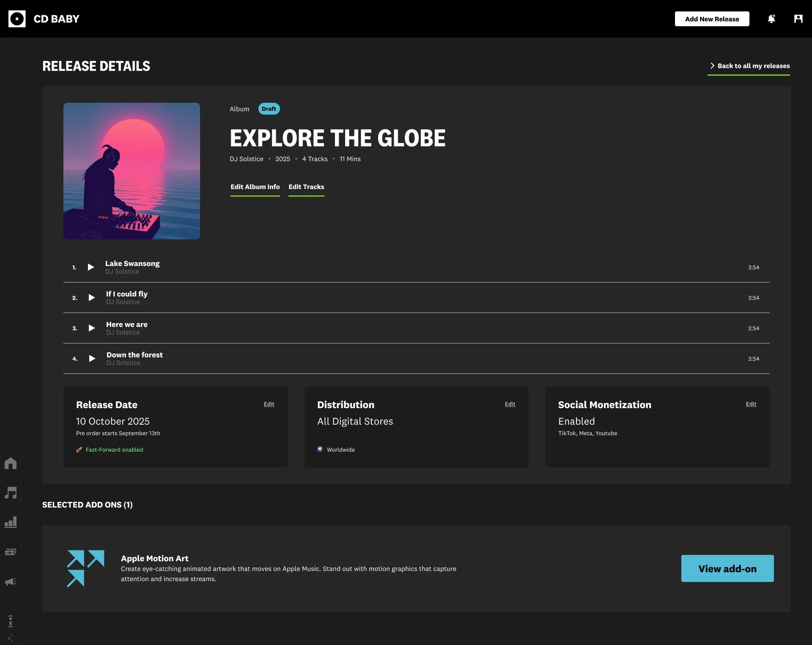The image size is (812, 645).
Task: Open the music note sidebar icon
Action: point(11,493)
